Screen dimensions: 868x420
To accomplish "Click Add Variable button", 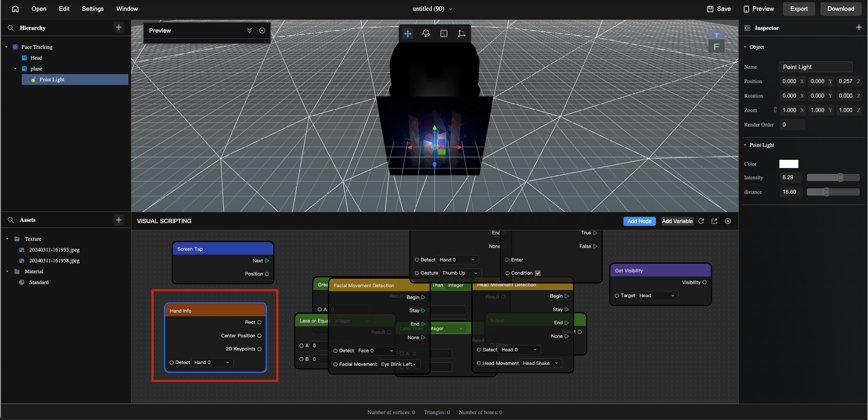I will point(677,221).
